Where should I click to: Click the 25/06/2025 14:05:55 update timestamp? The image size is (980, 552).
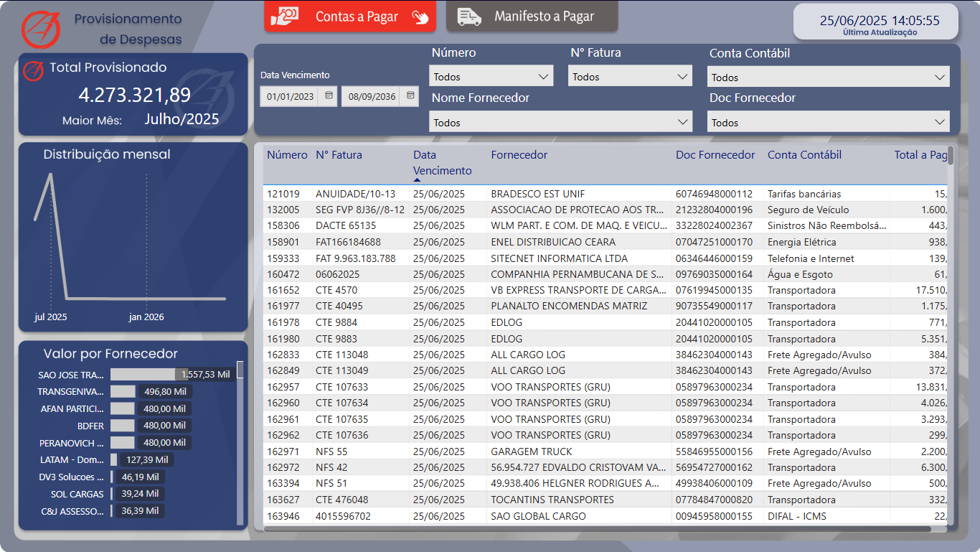pyautogui.click(x=880, y=21)
